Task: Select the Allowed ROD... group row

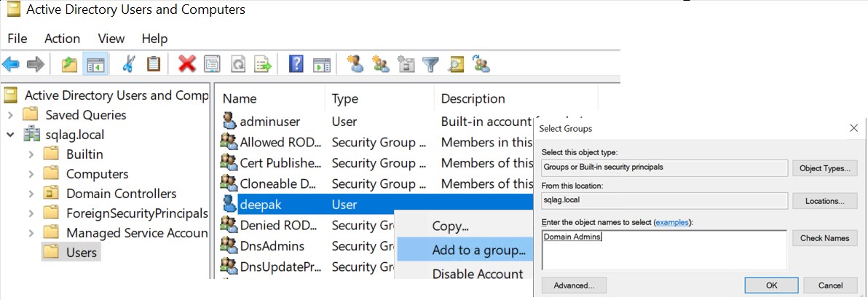Action: coord(376,142)
